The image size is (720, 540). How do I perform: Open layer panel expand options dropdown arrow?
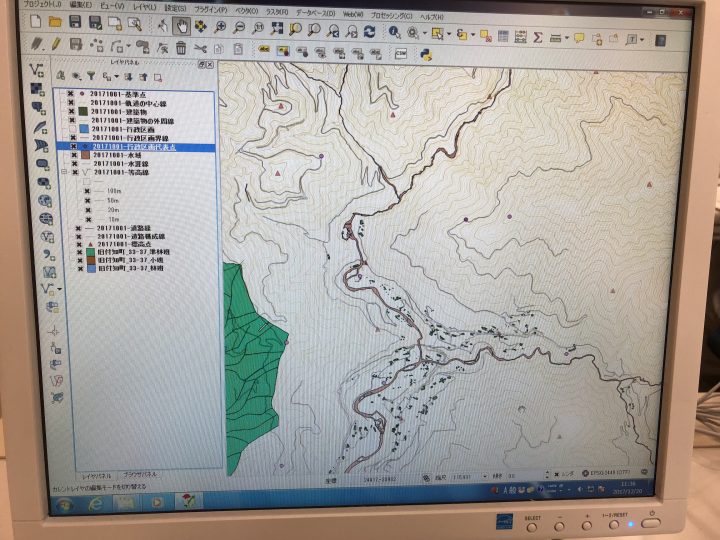(x=117, y=77)
